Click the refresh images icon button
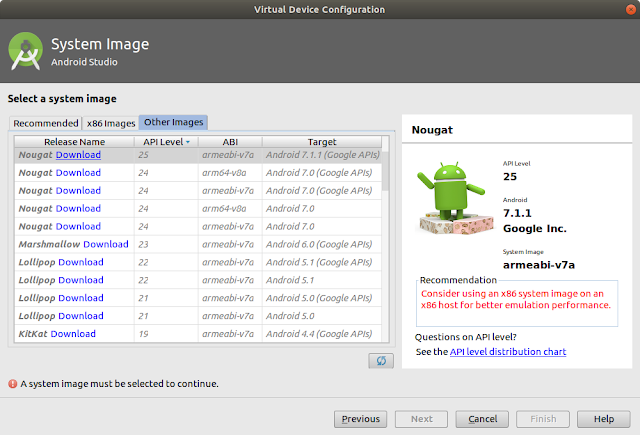Image resolution: width=640 pixels, height=435 pixels. 381,361
